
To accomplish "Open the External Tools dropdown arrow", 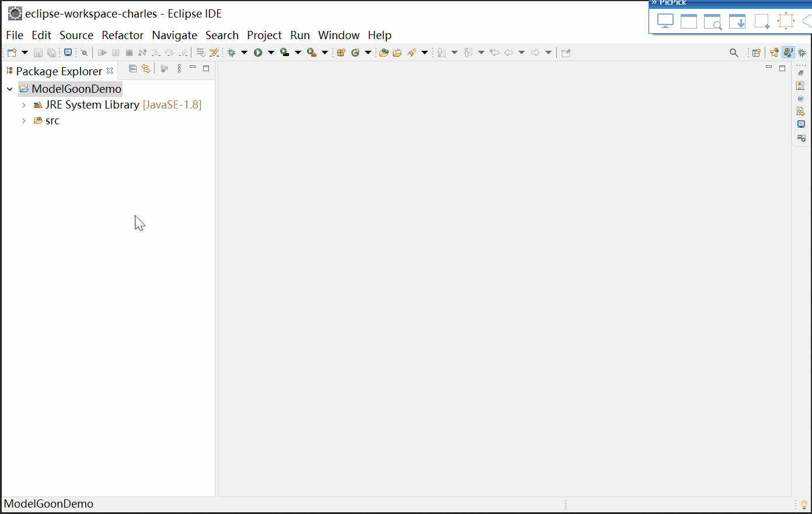I will coord(325,53).
